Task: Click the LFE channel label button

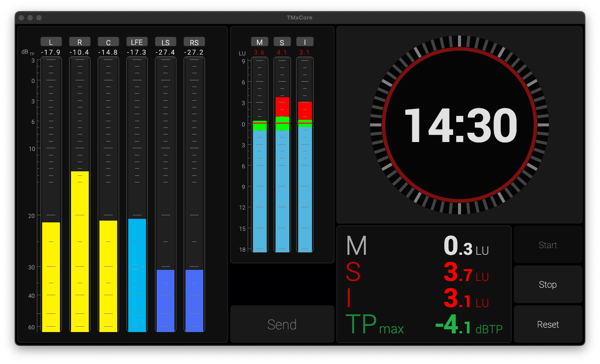Action: [137, 42]
